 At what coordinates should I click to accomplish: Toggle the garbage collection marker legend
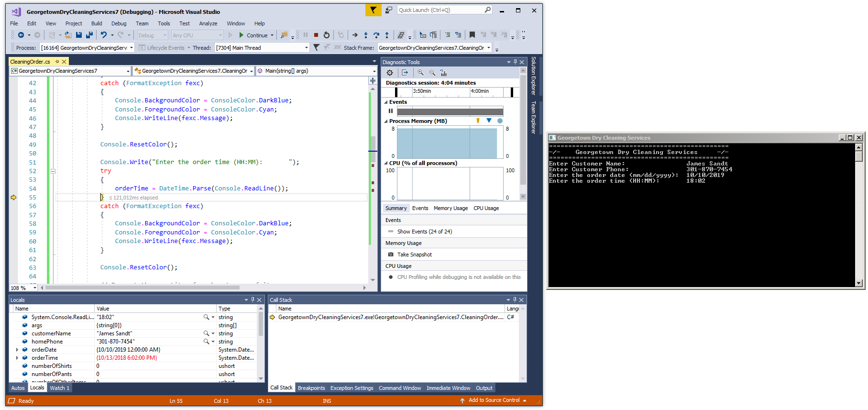pos(478,121)
